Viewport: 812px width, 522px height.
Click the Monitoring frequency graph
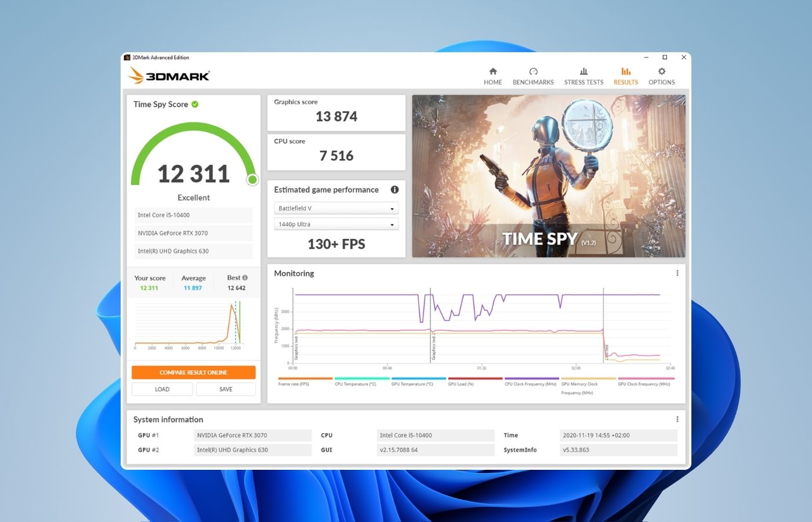(476, 328)
